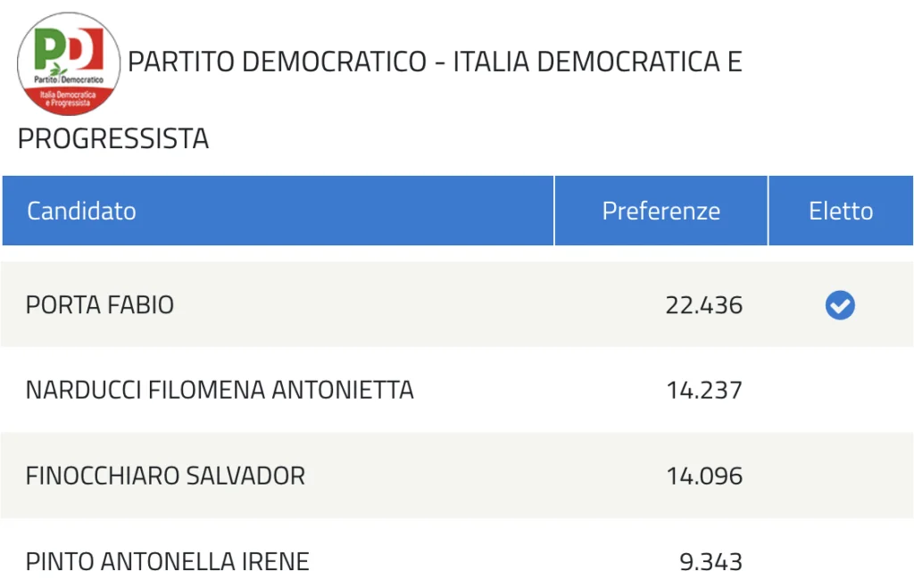Click the word PROGRESSISTA in the heading
The image size is (914, 588).
coord(113,138)
